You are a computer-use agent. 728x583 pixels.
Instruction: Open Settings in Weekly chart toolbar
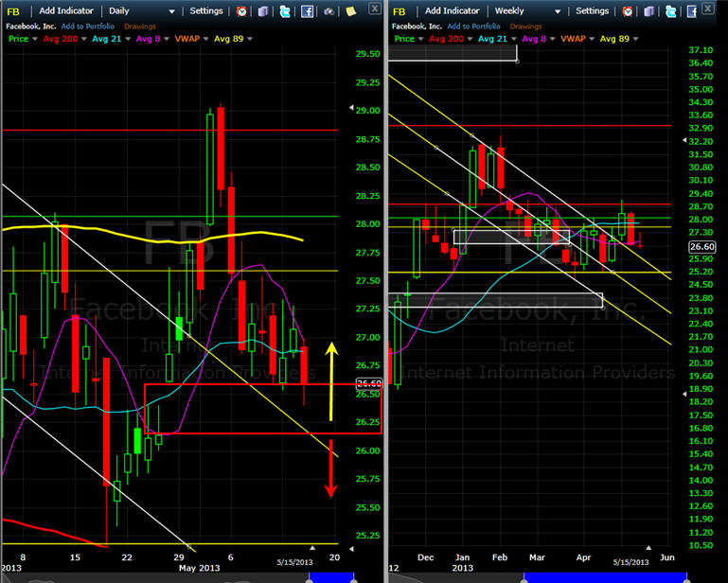coord(592,10)
